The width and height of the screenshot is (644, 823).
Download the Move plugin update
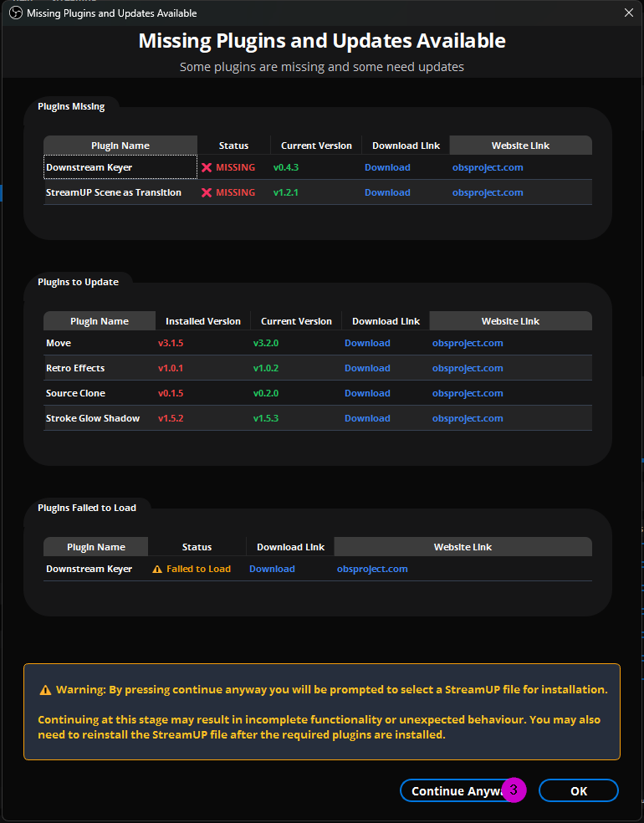point(367,343)
